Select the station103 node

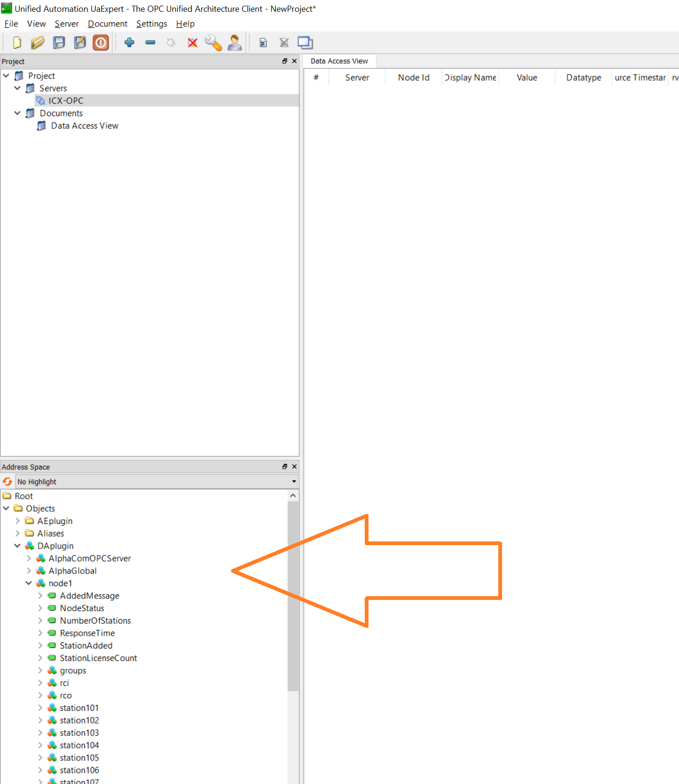[x=79, y=733]
